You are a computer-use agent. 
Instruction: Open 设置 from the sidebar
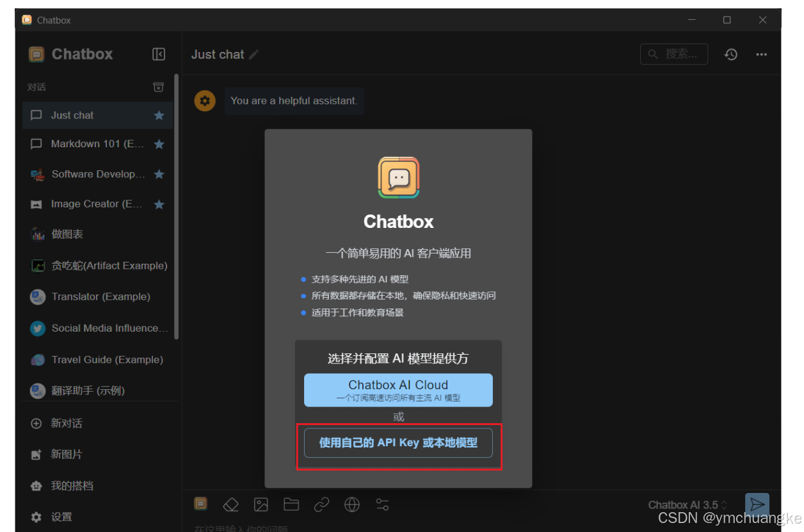(62, 517)
